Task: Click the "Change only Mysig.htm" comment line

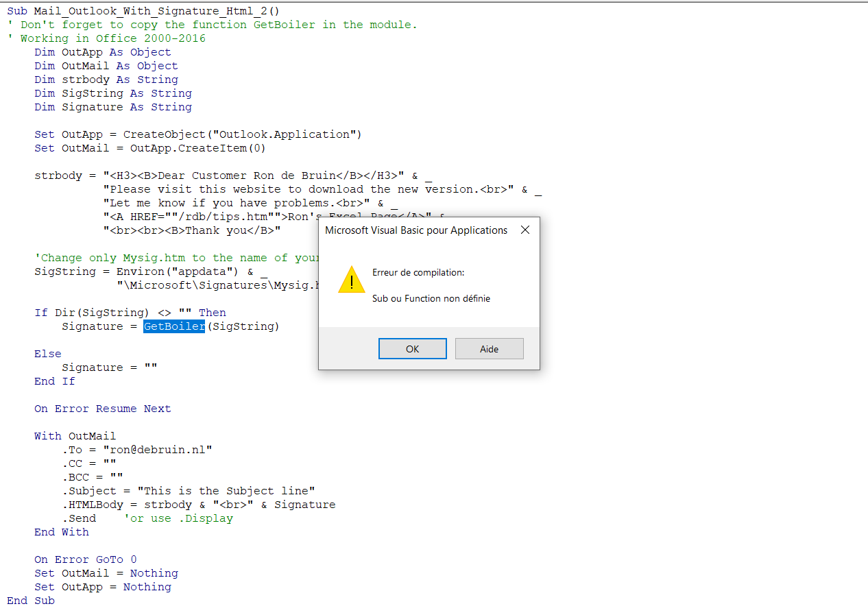Action: 176,258
